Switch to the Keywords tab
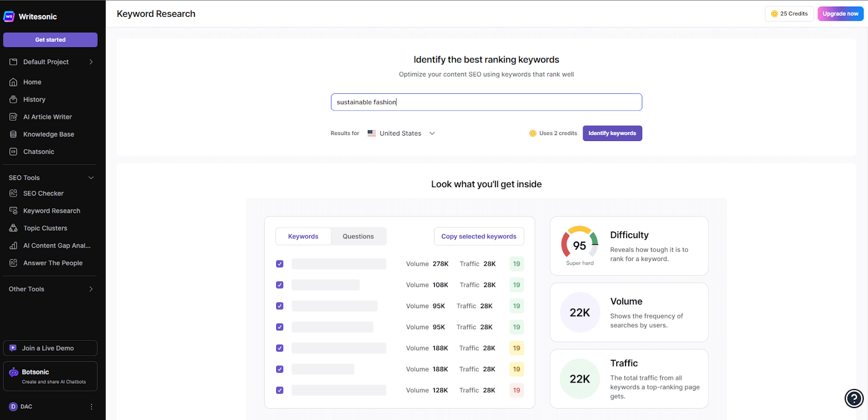This screenshot has width=868, height=420. [303, 237]
